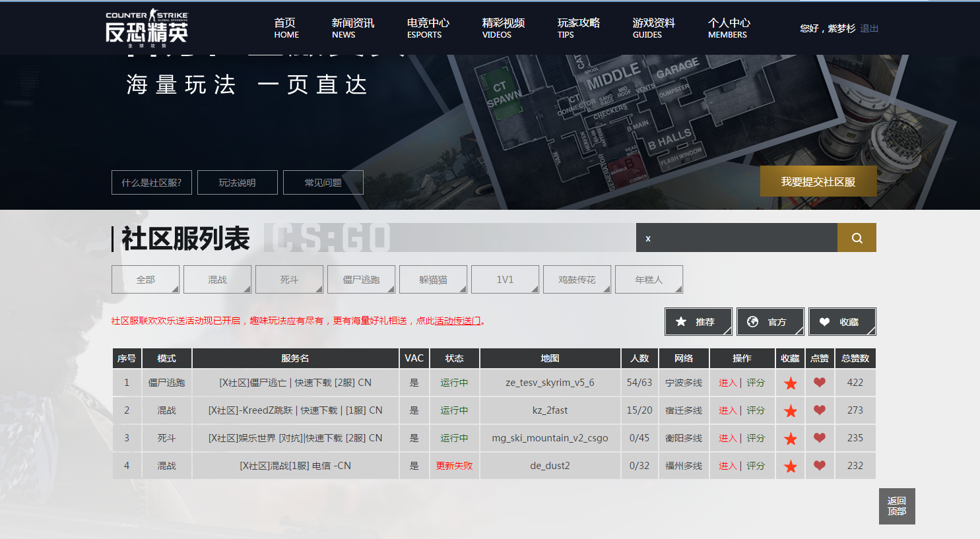Image resolution: width=980 pixels, height=539 pixels.
Task: Switch to the 僵尸逃跑 filter tab
Action: 360,279
